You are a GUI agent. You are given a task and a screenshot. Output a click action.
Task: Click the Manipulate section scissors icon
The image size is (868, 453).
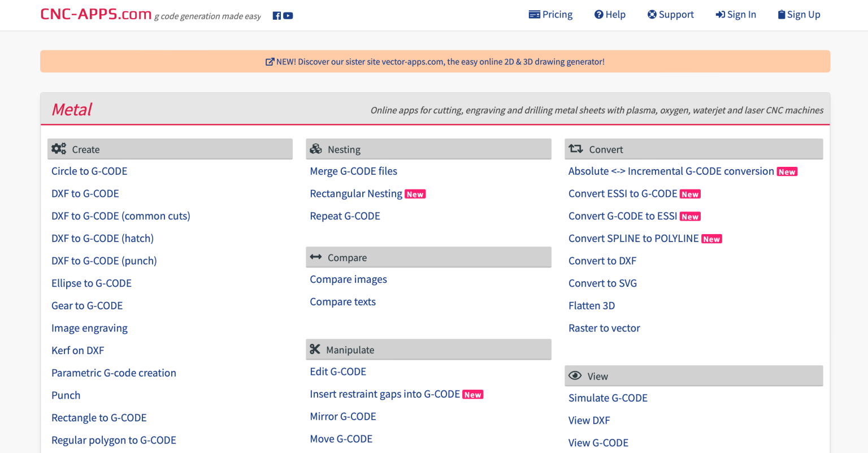315,350
